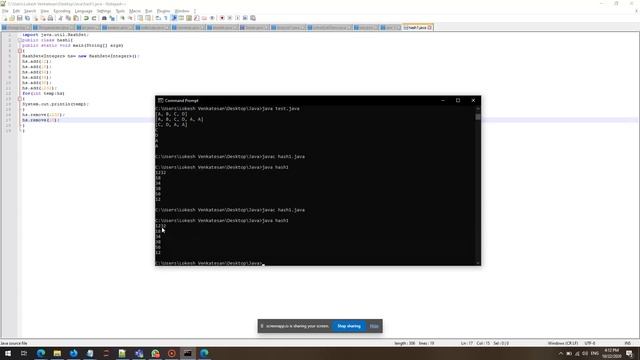This screenshot has height=360, width=640.
Task: Toggle Show All Characters icon
Action: click(x=166, y=18)
